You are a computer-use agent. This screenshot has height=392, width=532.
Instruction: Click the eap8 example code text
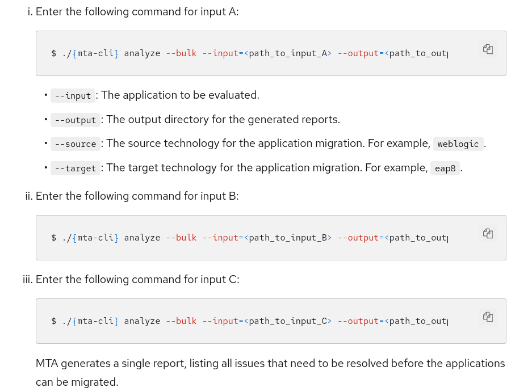[x=445, y=168]
